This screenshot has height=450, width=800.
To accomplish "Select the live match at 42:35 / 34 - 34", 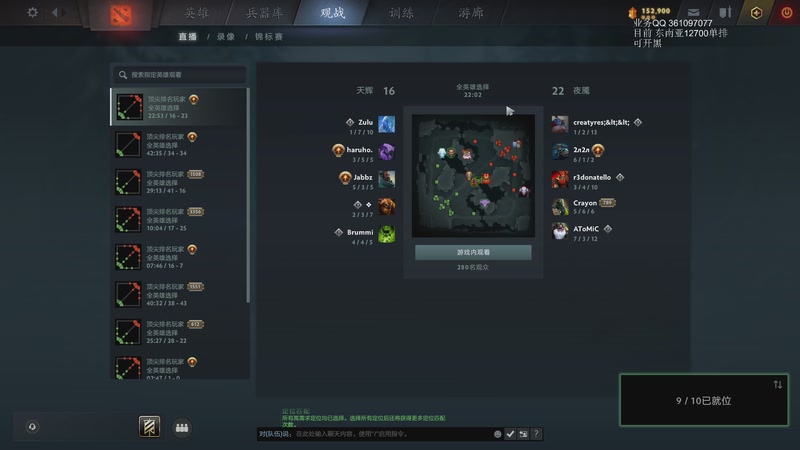I will (178, 144).
